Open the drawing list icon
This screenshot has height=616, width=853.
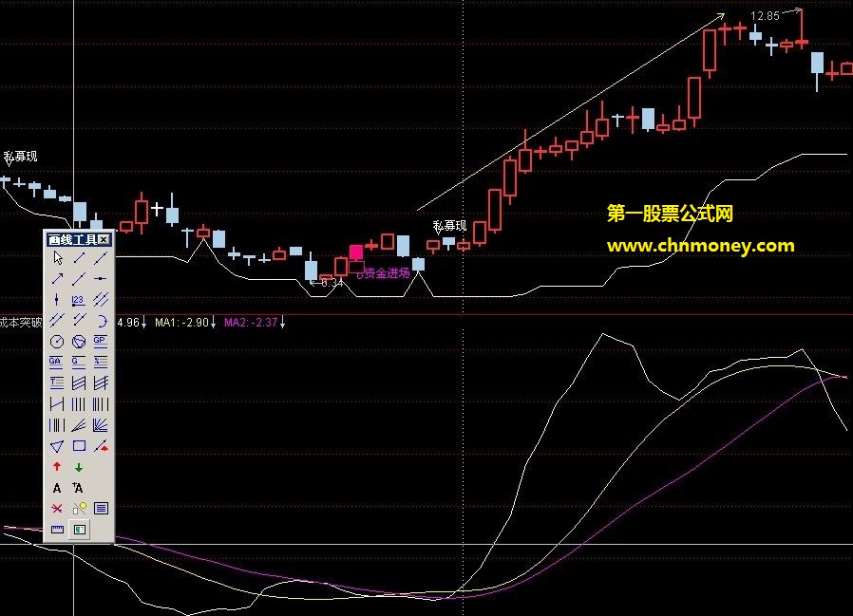coord(101,509)
